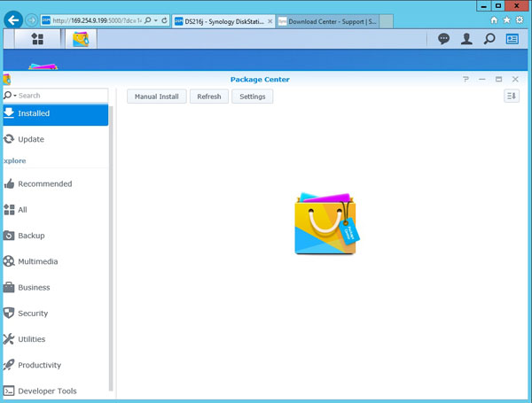
Task: Select the Business category
Action: click(x=56, y=288)
